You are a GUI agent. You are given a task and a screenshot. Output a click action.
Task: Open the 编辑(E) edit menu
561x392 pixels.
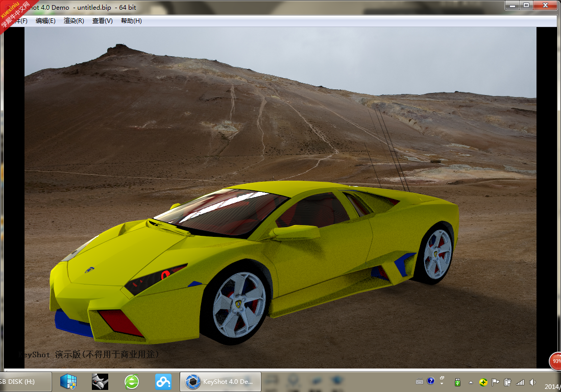(x=45, y=21)
